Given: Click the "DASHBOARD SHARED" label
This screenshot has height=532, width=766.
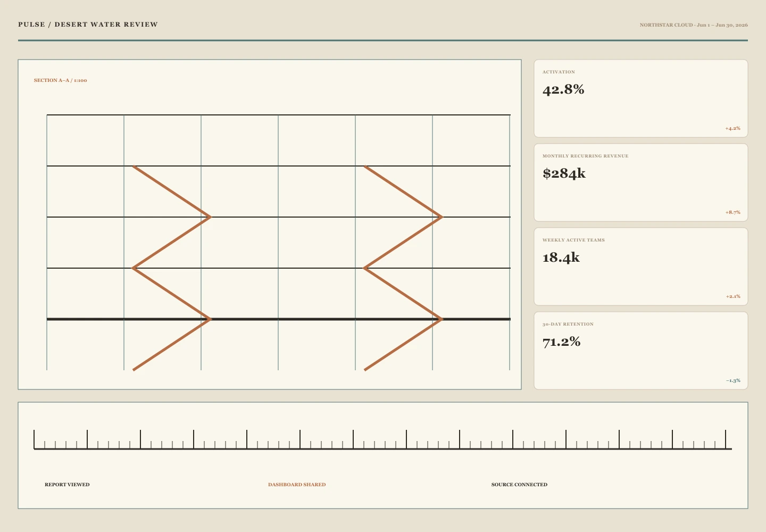Looking at the screenshot, I should click(297, 485).
